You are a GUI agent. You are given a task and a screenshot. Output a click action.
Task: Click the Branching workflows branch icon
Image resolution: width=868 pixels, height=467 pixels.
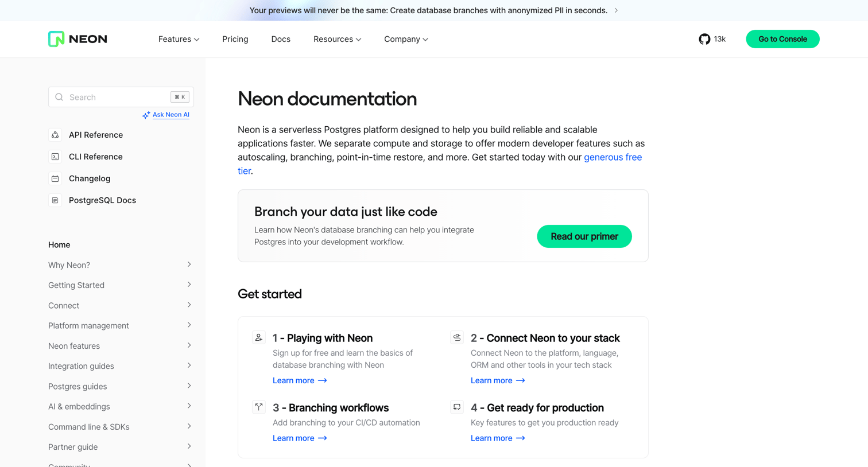coord(259,407)
